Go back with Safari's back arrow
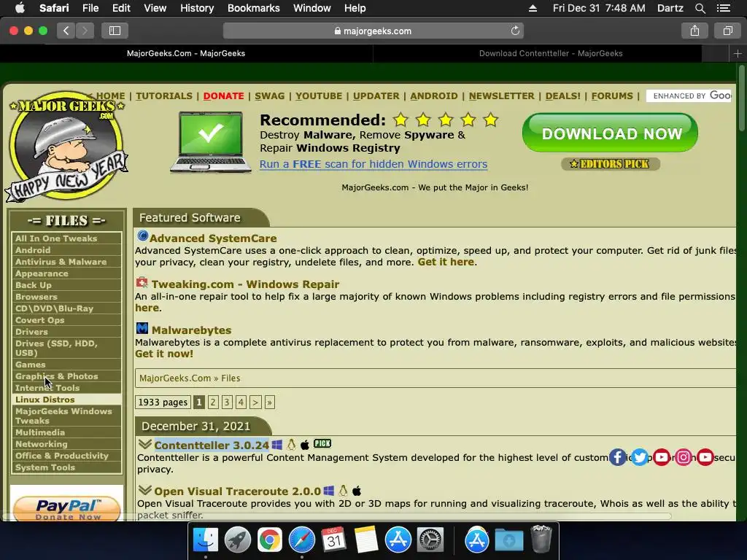 click(66, 31)
